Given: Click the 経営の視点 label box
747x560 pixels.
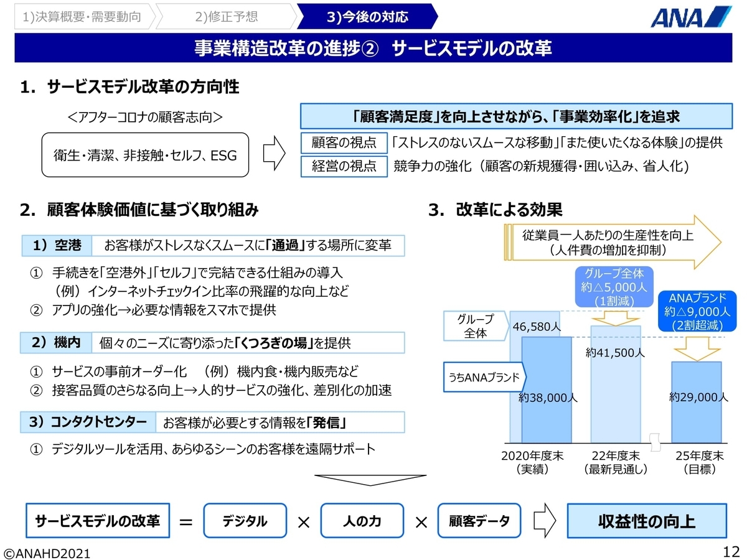Looking at the screenshot, I should pyautogui.click(x=344, y=166).
